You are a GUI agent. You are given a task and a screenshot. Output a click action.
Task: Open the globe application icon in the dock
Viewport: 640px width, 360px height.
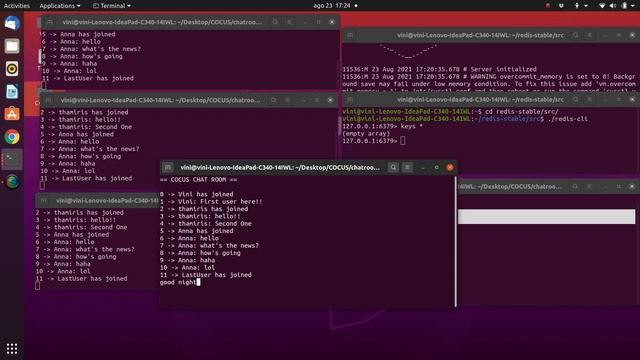[x=12, y=182]
